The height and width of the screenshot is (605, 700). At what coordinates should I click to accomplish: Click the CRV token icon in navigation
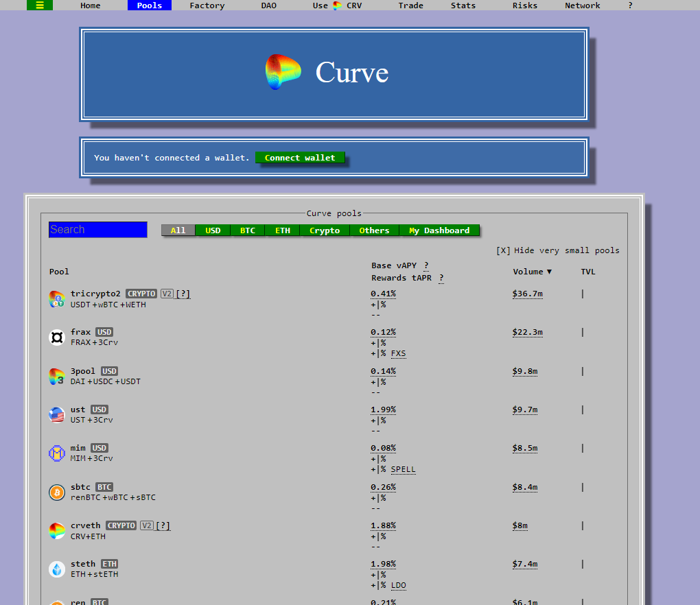tap(338, 5)
